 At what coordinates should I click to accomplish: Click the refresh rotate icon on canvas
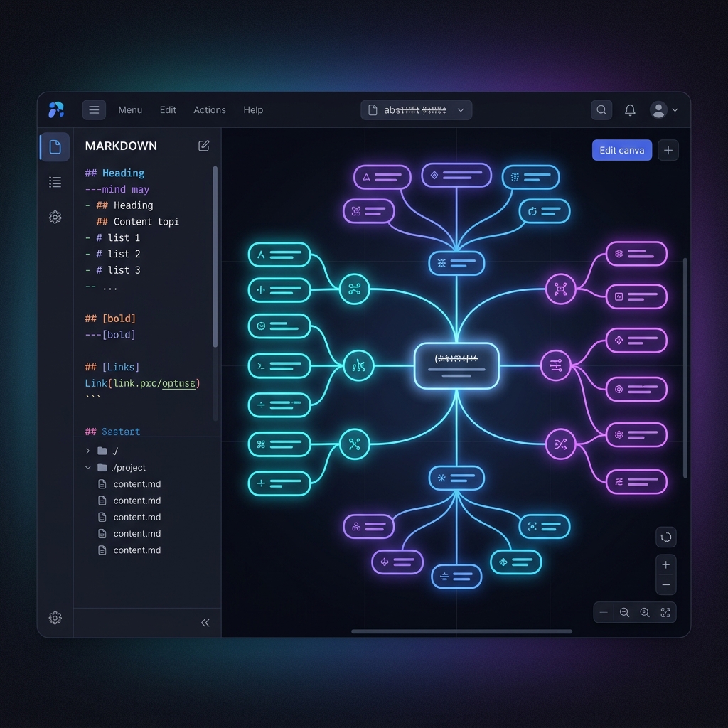[665, 537]
